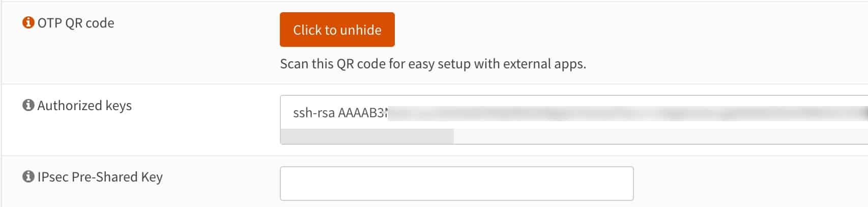This screenshot has height=207, width=868.
Task: Click the orange OTP QR code info icon
Action: 28,22
